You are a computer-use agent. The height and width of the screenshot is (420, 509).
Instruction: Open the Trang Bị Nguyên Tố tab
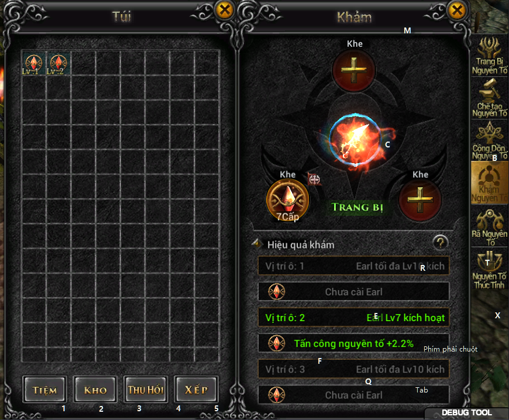click(x=489, y=56)
